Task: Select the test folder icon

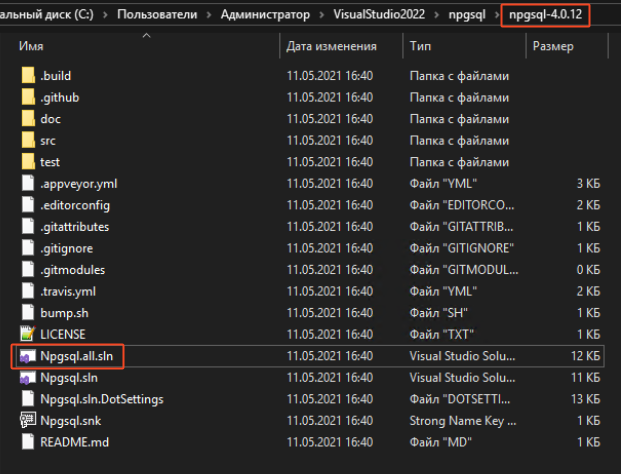Action: (x=28, y=162)
